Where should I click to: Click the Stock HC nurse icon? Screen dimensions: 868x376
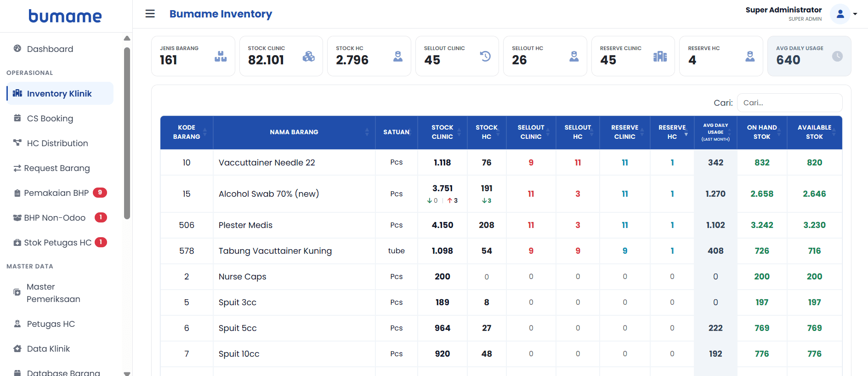[398, 57]
